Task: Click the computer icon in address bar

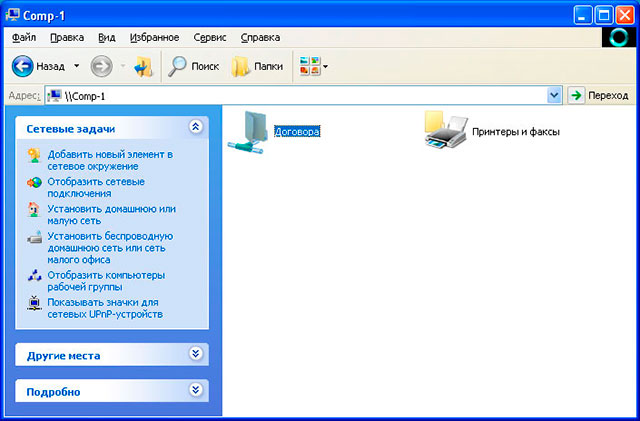Action: tap(54, 96)
